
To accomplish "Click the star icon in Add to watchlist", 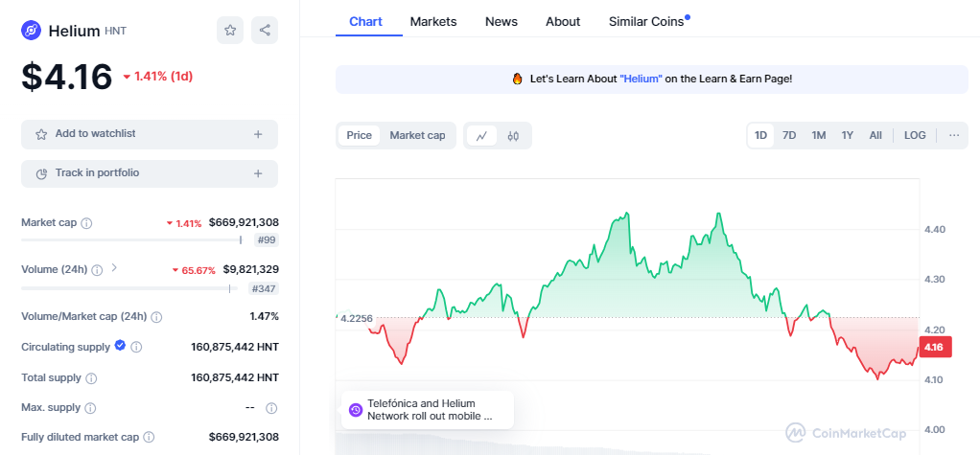I will [41, 134].
